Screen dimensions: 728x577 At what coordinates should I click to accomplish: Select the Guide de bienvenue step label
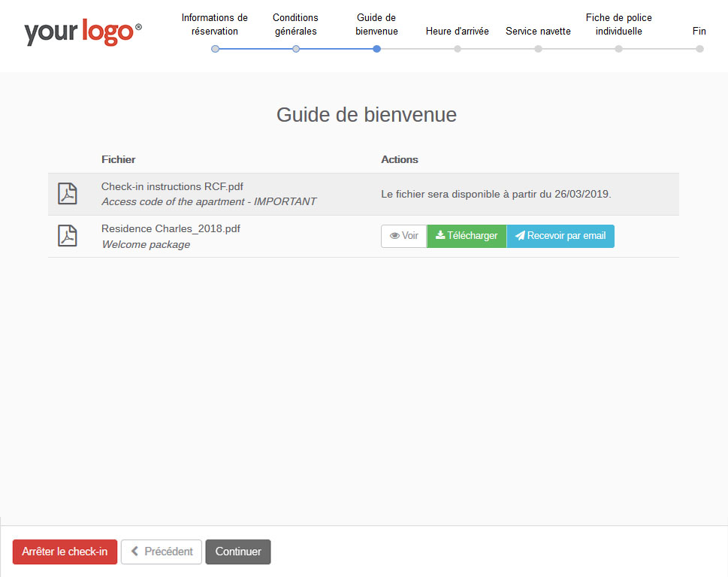tap(376, 24)
